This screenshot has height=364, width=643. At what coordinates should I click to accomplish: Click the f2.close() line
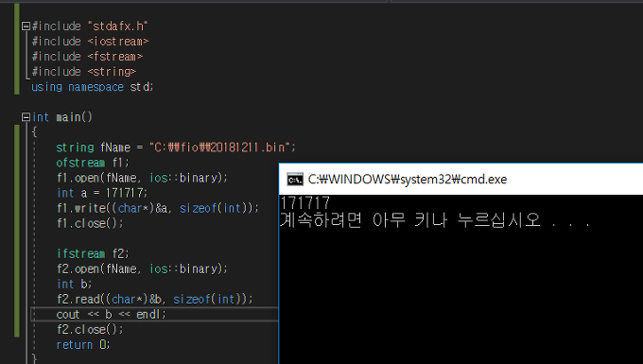90,330
